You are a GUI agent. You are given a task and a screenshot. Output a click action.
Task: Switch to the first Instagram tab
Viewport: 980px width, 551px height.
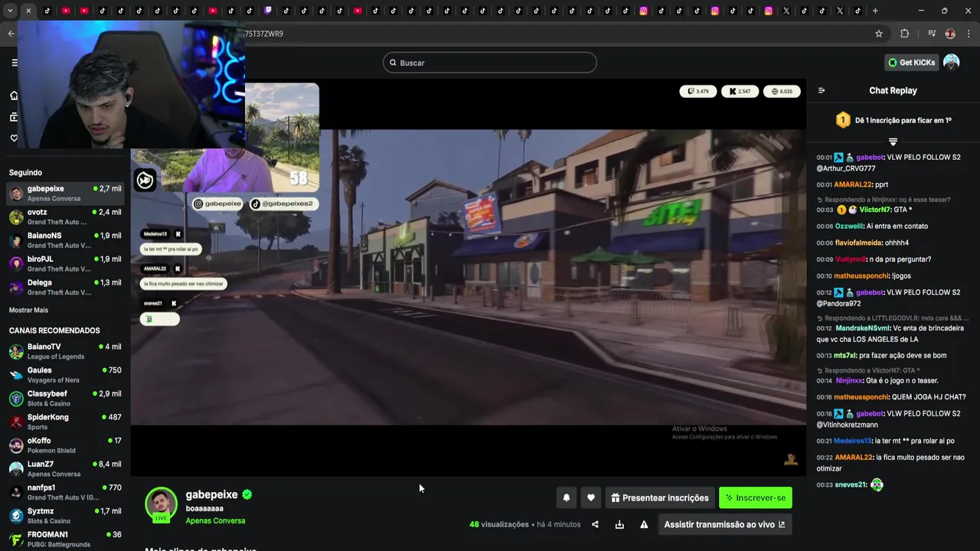[643, 11]
